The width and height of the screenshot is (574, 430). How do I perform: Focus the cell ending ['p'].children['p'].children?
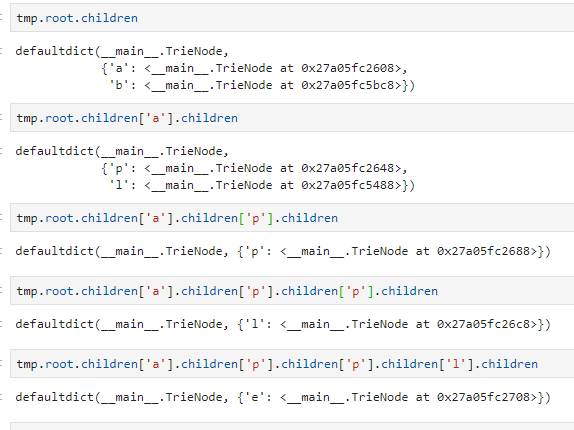[292, 291]
